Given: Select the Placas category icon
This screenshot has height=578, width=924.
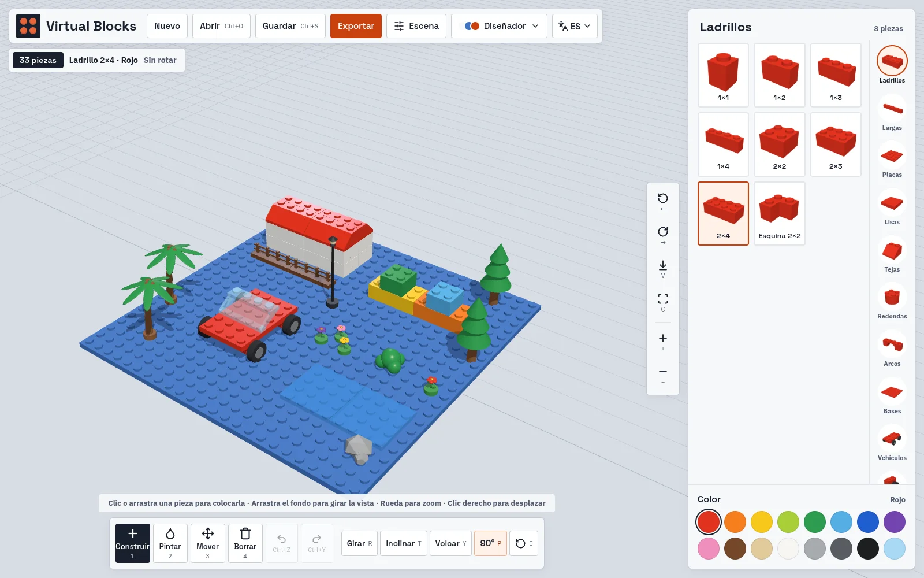Looking at the screenshot, I should (x=892, y=160).
